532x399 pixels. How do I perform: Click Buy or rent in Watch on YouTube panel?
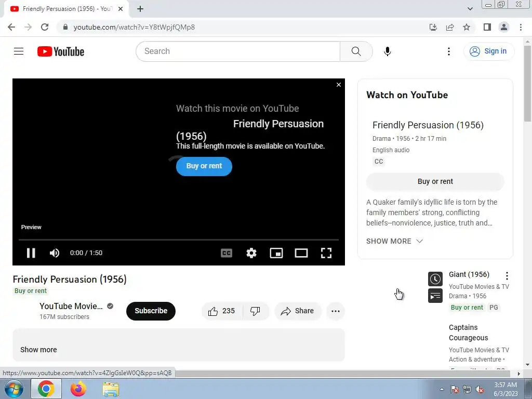tap(435, 181)
